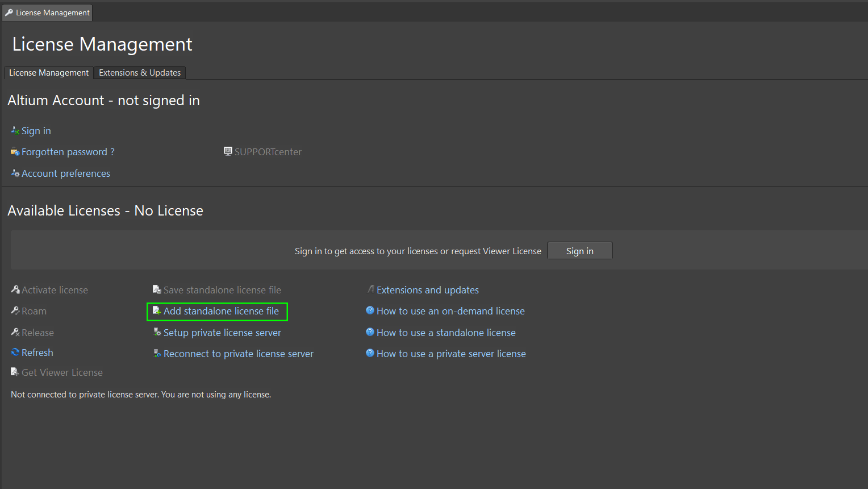This screenshot has height=489, width=868.
Task: Click the Forgotten password icon
Action: [x=15, y=152]
